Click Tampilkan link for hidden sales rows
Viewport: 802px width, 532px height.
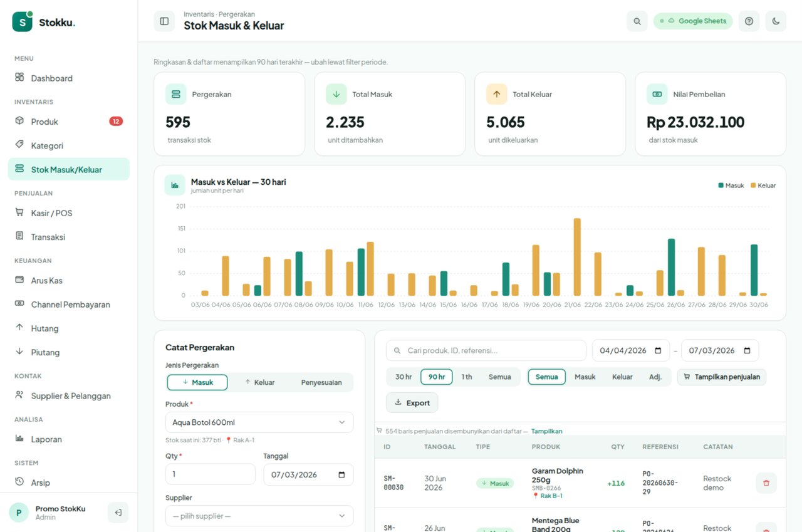pos(546,431)
